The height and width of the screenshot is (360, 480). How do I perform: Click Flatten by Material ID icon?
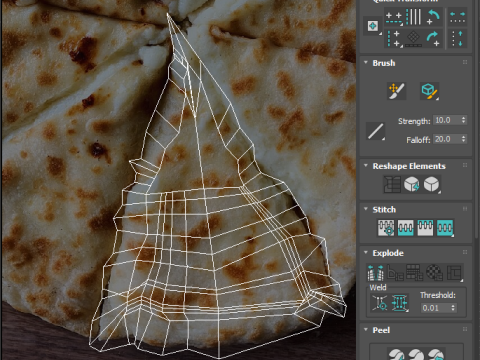pyautogui.click(x=434, y=272)
